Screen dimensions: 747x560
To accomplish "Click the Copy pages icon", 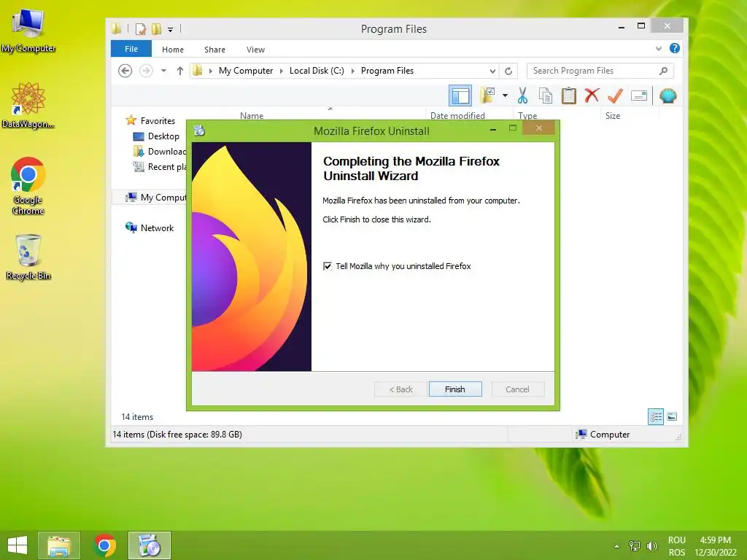I will [546, 96].
